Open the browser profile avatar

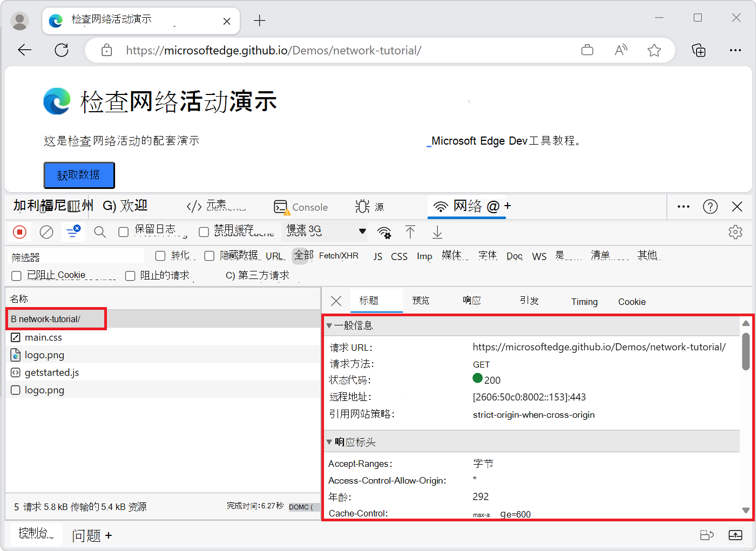[20, 21]
